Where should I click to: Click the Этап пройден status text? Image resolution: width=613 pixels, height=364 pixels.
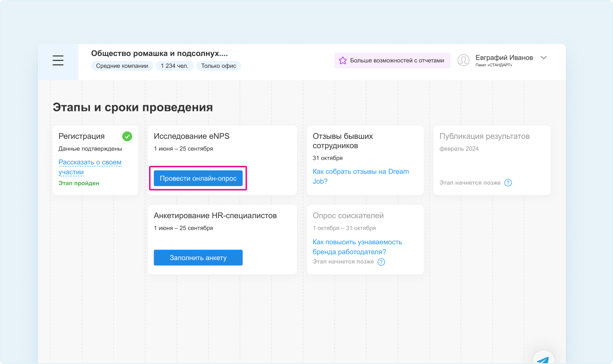click(79, 183)
